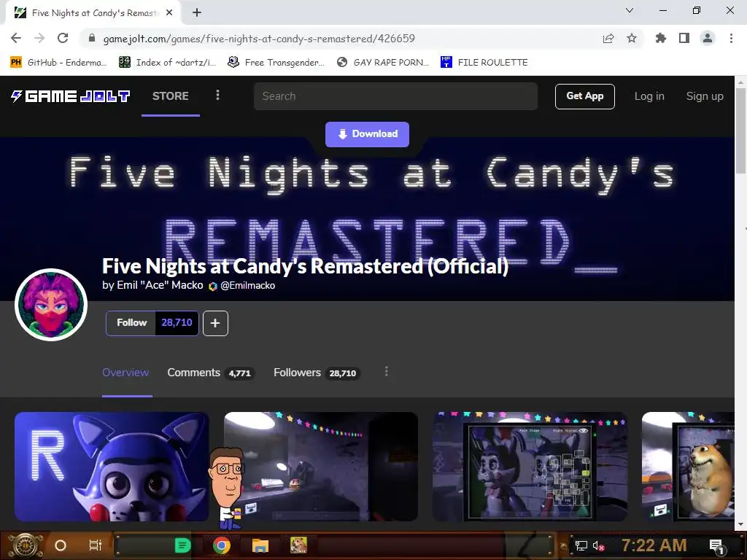Open the Chrome profile avatar
Viewport: 747px width, 560px height.
tap(708, 38)
